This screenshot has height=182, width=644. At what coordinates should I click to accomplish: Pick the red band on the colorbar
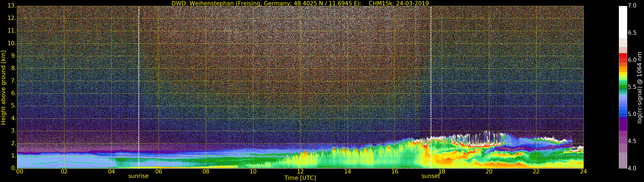(x=623, y=56)
